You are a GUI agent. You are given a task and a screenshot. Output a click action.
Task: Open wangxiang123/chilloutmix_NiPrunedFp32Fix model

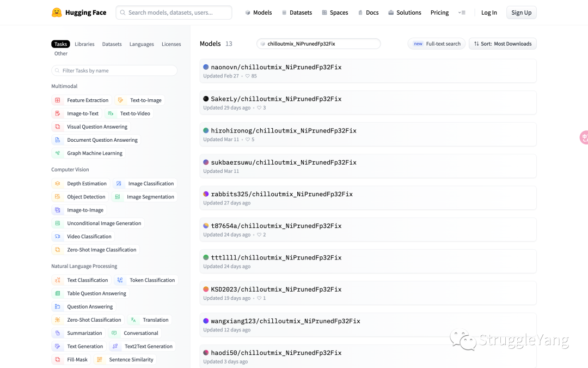pyautogui.click(x=368, y=325)
